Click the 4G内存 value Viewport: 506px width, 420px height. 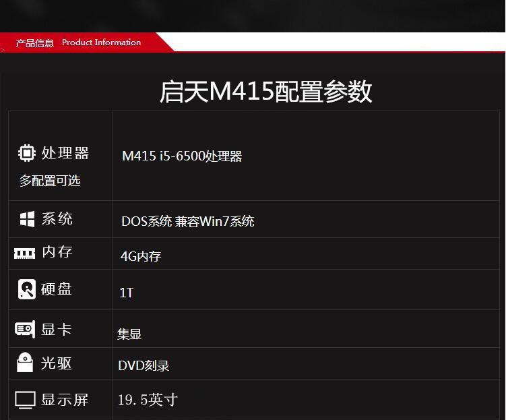[141, 256]
